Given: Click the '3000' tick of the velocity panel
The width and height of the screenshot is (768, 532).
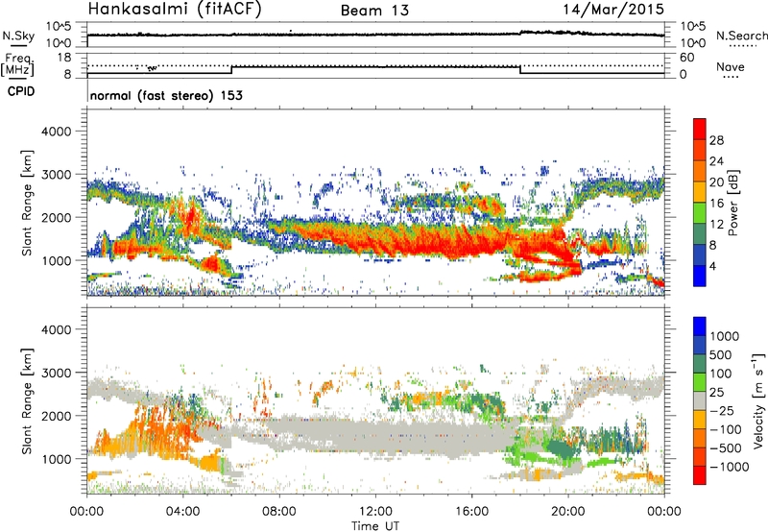Looking at the screenshot, I should [x=56, y=373].
